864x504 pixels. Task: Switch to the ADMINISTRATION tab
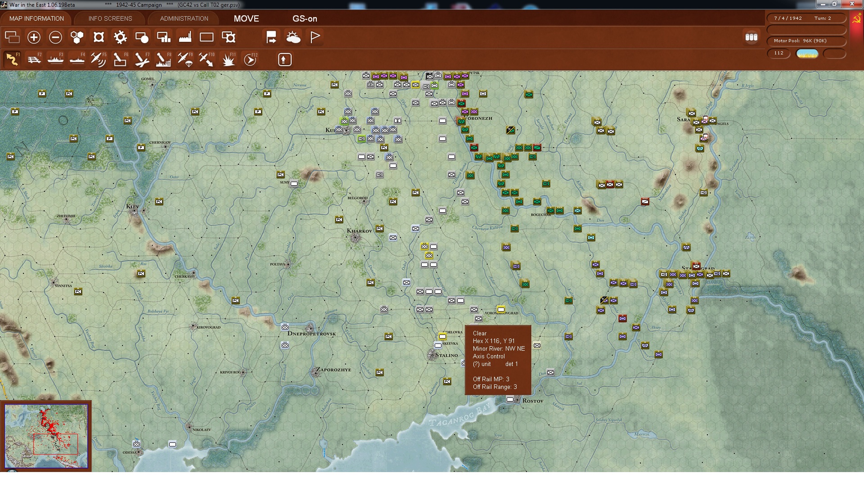click(184, 18)
